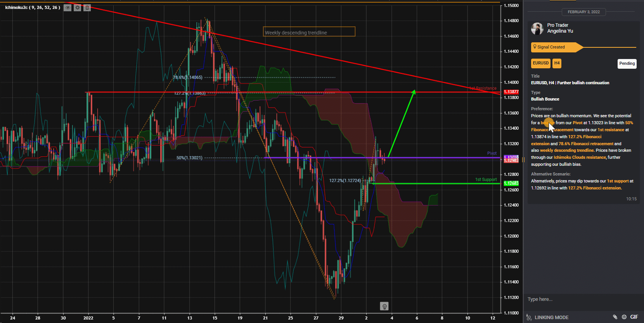Click the green 1st Support price tag

[511, 183]
